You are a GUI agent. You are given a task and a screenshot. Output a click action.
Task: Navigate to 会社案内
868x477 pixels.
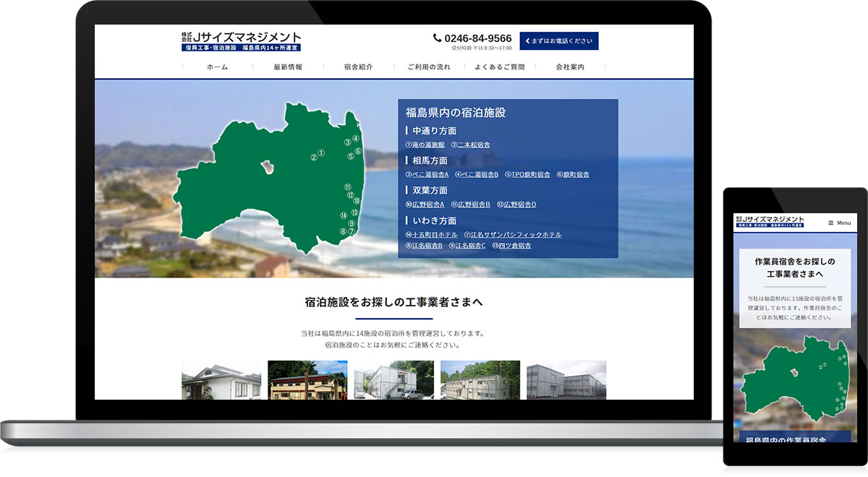point(569,66)
